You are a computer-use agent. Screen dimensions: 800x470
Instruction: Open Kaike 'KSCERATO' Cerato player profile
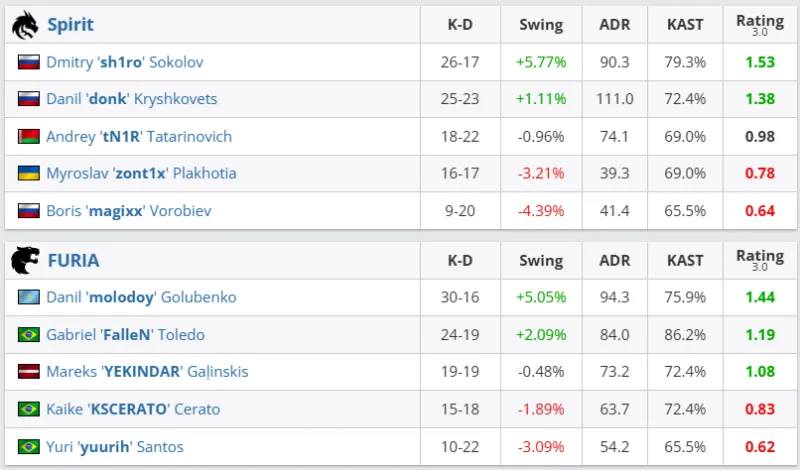(133, 409)
